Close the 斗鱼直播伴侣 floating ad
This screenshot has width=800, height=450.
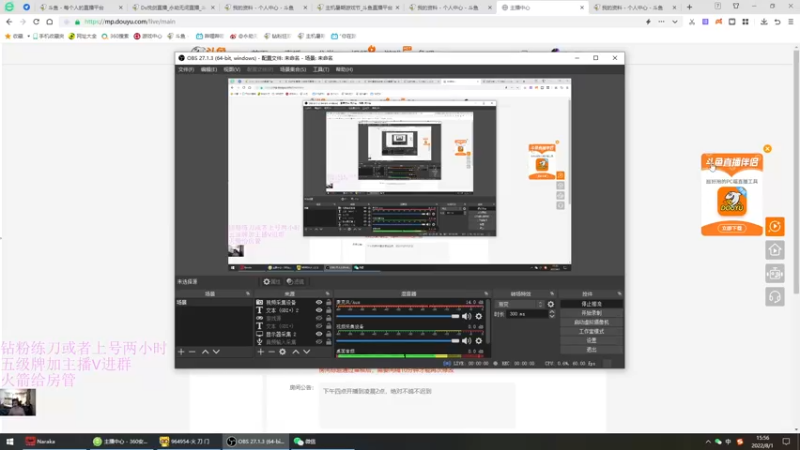(767, 149)
